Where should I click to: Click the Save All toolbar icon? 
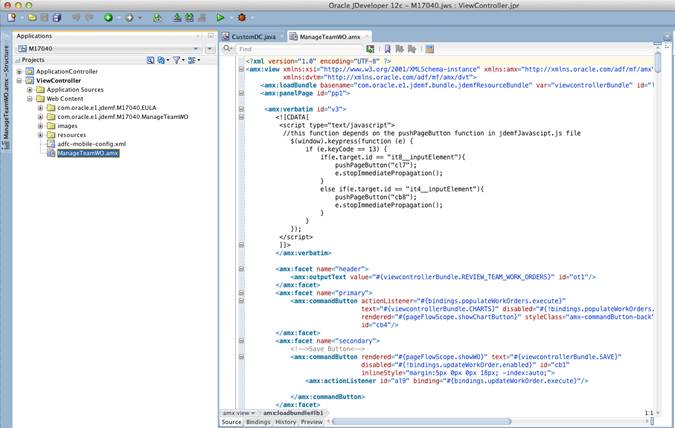(57, 18)
